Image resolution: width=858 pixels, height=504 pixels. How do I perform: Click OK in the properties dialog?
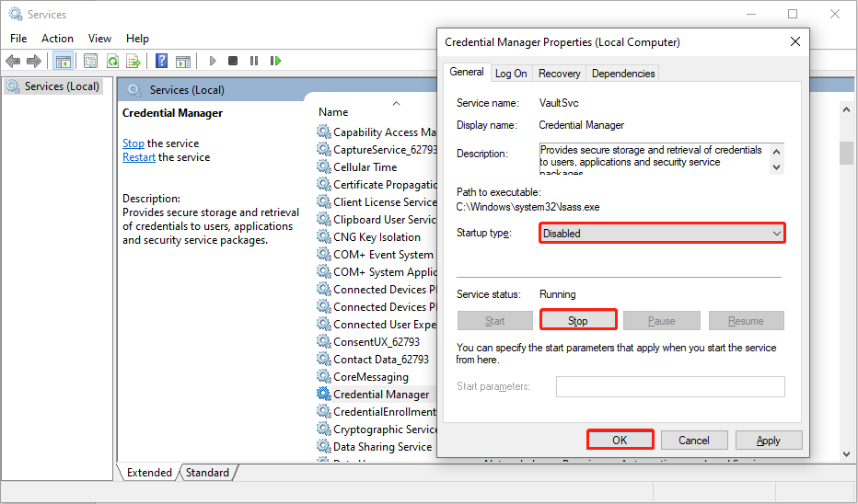pos(620,440)
